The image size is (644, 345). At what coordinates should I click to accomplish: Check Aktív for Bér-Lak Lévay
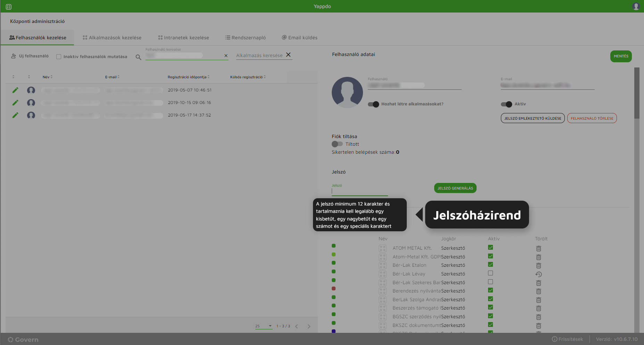pyautogui.click(x=490, y=273)
